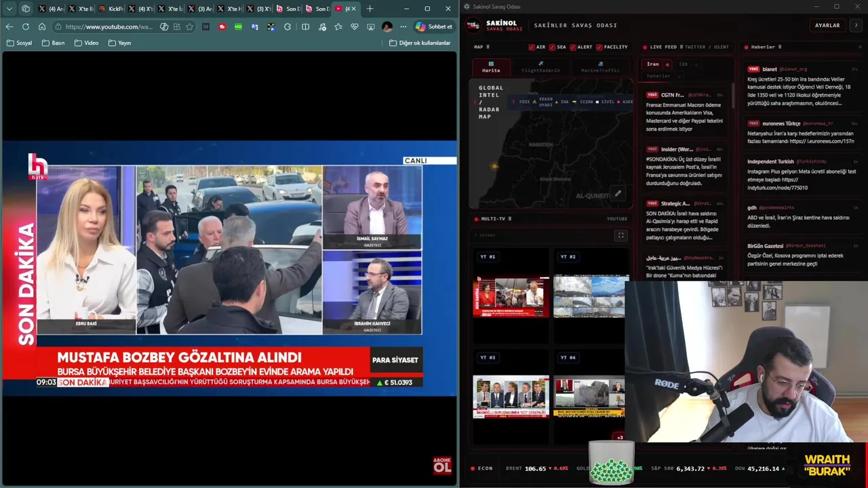
Task: Select the İran live feed tab
Action: (x=652, y=64)
